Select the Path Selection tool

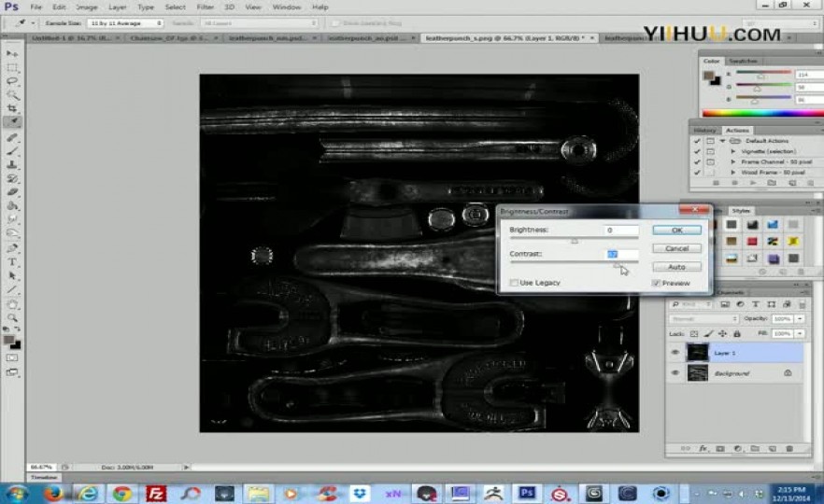pyautogui.click(x=12, y=275)
